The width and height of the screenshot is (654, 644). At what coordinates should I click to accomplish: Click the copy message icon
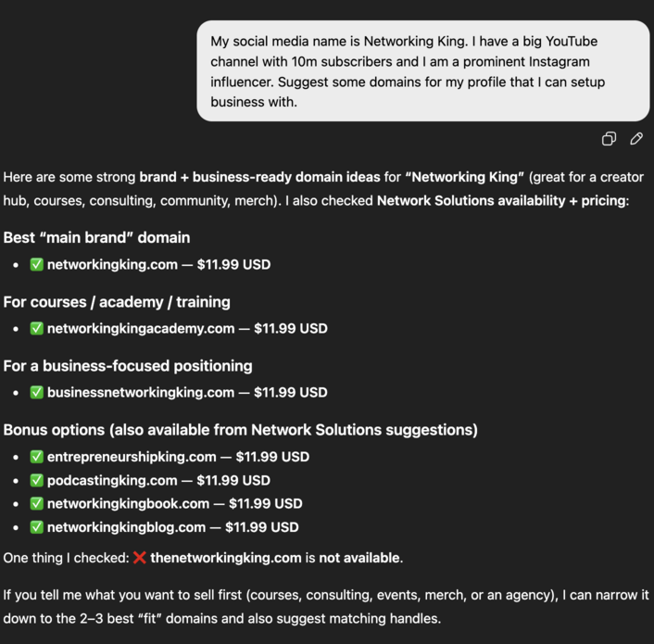click(609, 139)
